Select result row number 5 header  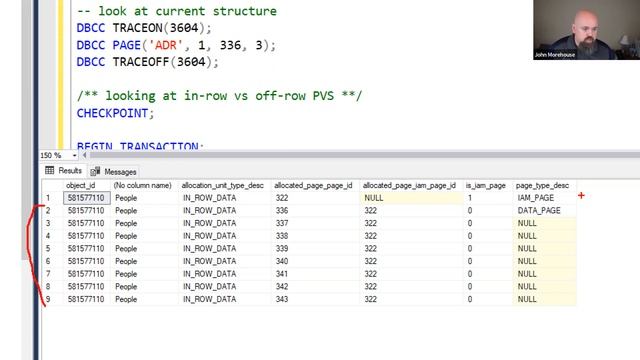click(48, 249)
